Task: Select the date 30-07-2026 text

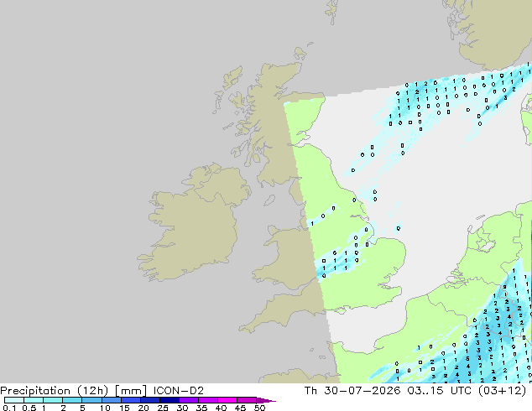Action: tap(362, 391)
